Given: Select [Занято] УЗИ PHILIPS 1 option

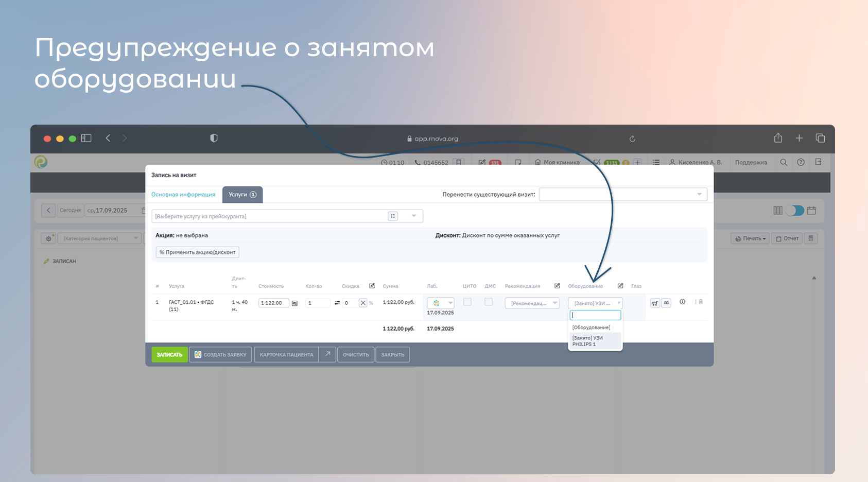Looking at the screenshot, I should [595, 341].
